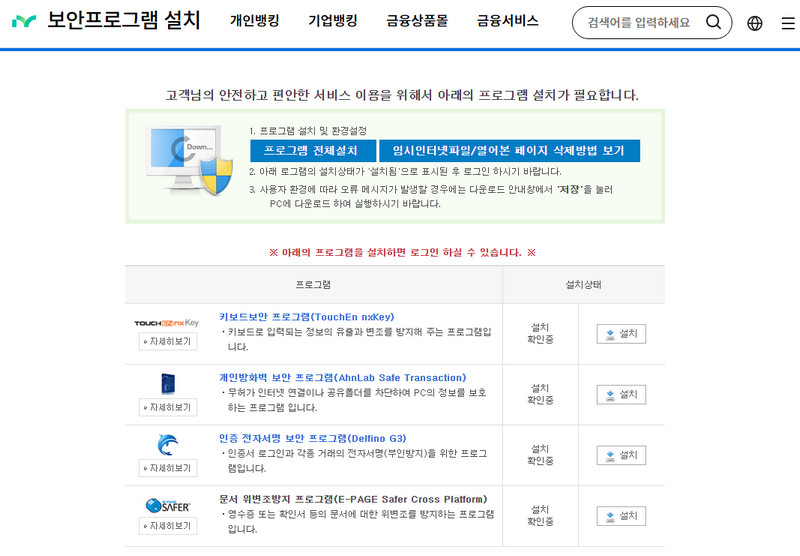This screenshot has height=556, width=800.
Task: Click 설치 button for E-PAGE Safer
Action: pyautogui.click(x=621, y=516)
